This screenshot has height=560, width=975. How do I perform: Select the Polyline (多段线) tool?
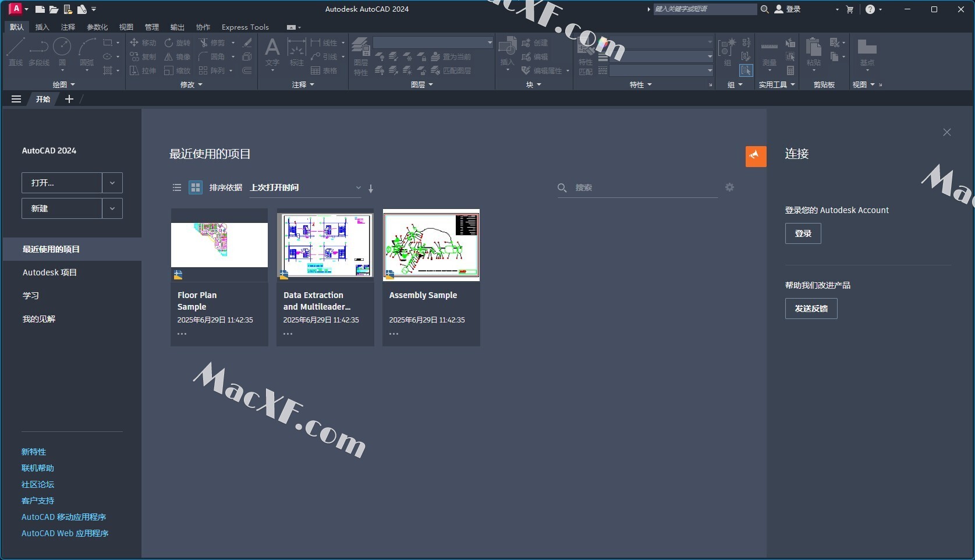39,52
